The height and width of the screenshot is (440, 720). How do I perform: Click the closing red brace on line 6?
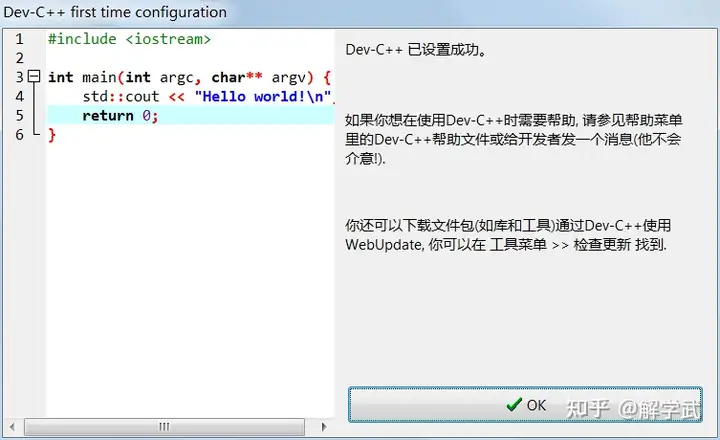52,135
